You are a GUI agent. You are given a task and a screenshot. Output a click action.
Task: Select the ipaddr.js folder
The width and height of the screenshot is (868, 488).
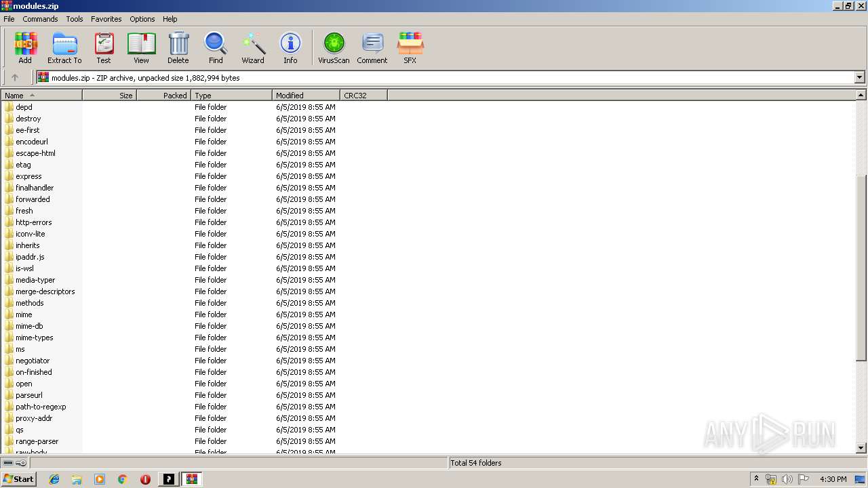click(30, 257)
